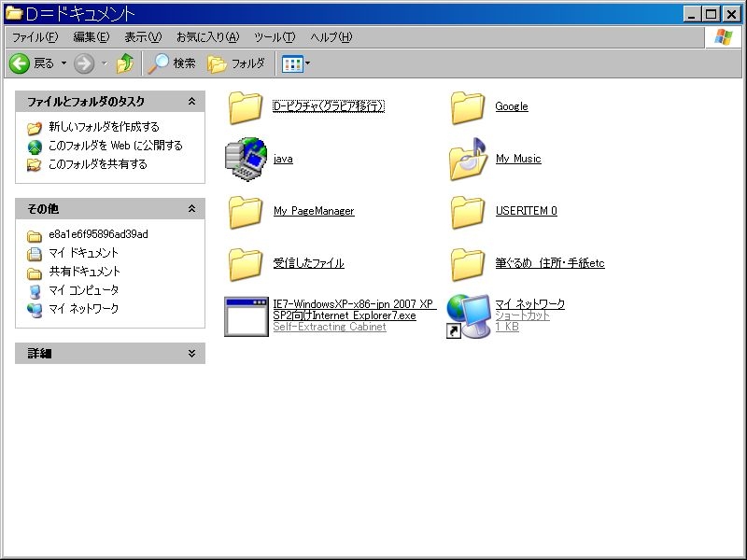The width and height of the screenshot is (747, 560).
Task: Collapse the その他 panel
Action: tap(191, 209)
